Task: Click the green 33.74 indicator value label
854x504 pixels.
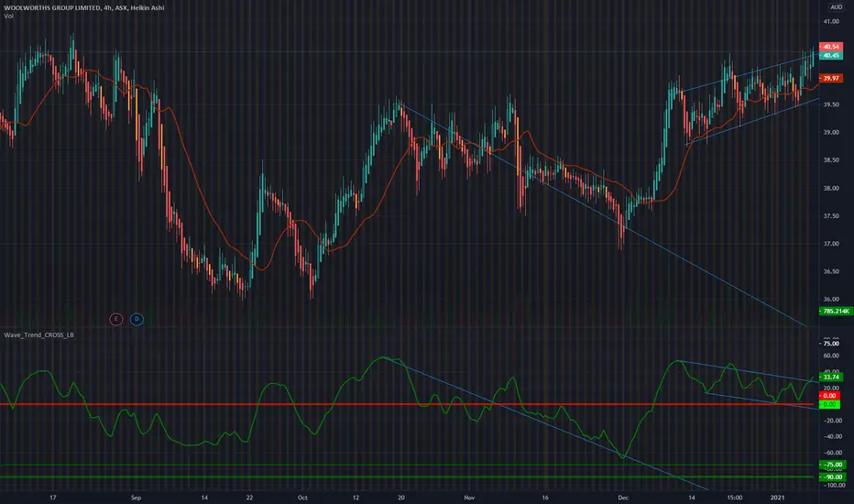Action: (x=831, y=377)
